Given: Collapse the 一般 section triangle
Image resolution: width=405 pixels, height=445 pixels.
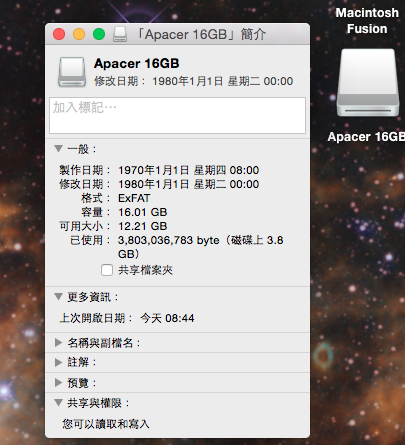Looking at the screenshot, I should pos(58,149).
